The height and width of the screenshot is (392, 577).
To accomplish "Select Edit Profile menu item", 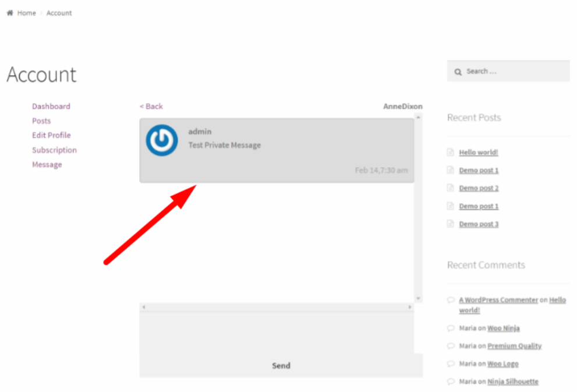I will point(51,135).
